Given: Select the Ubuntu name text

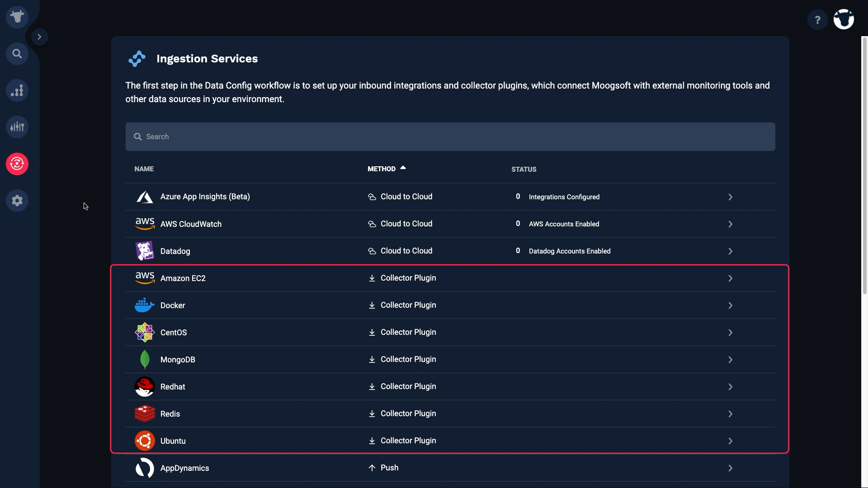Looking at the screenshot, I should pos(173,441).
